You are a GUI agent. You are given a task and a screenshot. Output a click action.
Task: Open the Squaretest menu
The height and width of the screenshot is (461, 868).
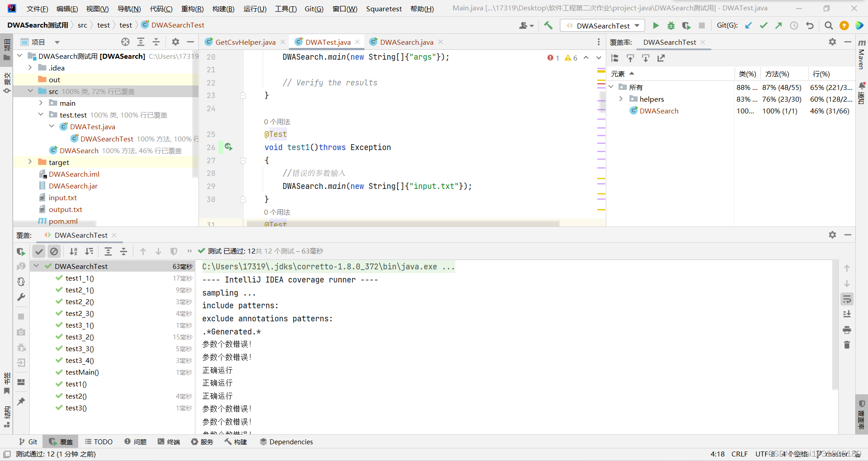384,9
